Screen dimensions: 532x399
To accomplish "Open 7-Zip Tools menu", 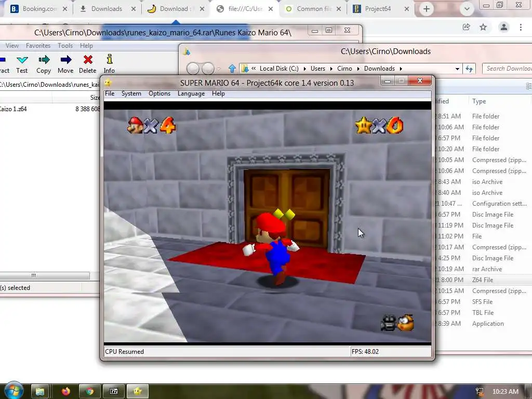I will [x=65, y=46].
